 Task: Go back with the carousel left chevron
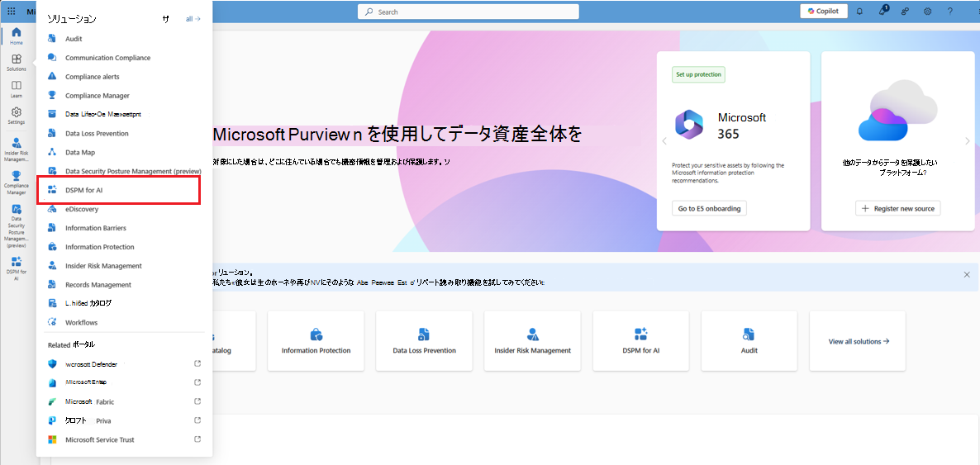coord(664,141)
